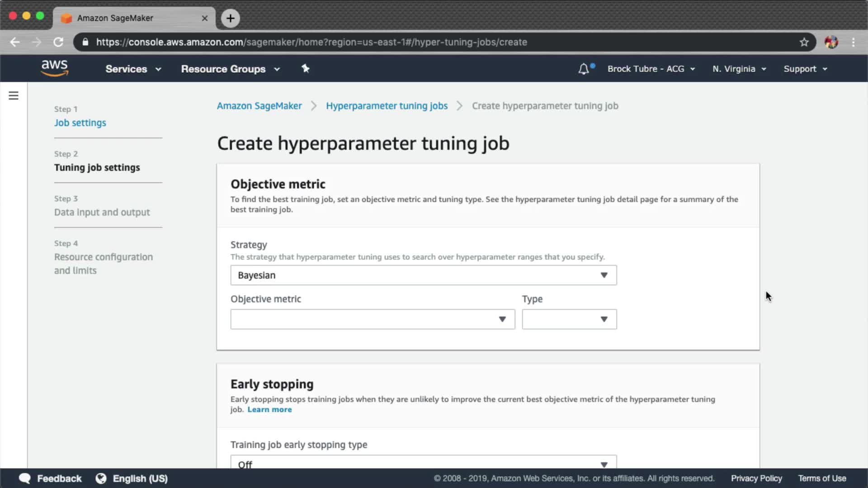Click the browser address bar URL

pos(311,42)
